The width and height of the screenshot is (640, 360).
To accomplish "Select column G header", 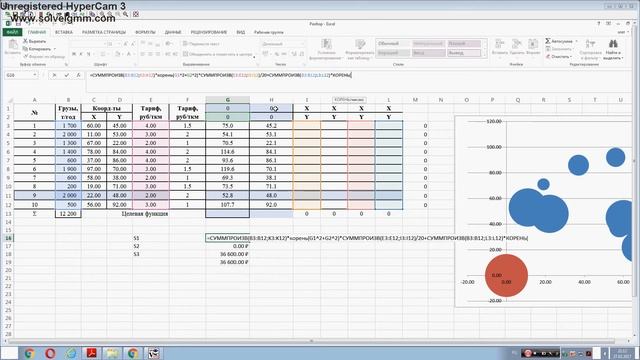I will point(228,100).
